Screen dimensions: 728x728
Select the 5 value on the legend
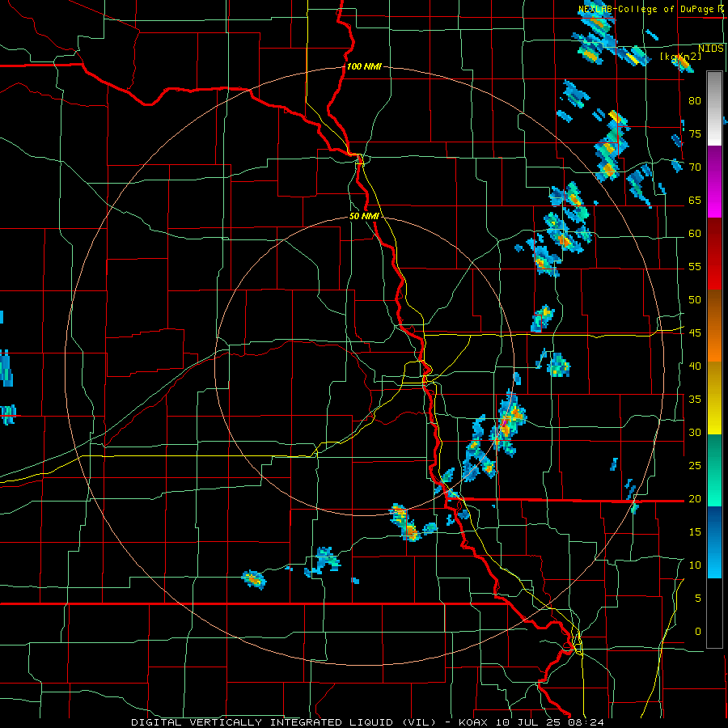click(698, 598)
